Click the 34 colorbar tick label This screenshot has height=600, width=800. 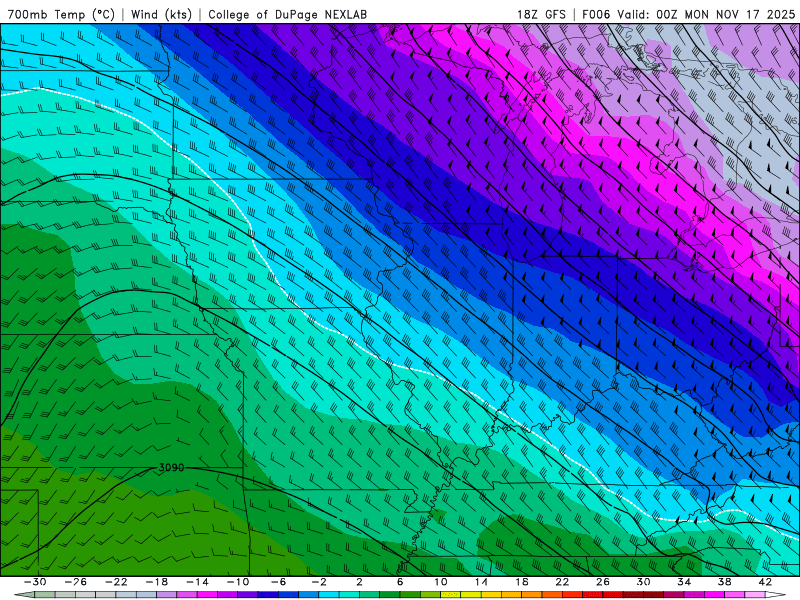684,582
